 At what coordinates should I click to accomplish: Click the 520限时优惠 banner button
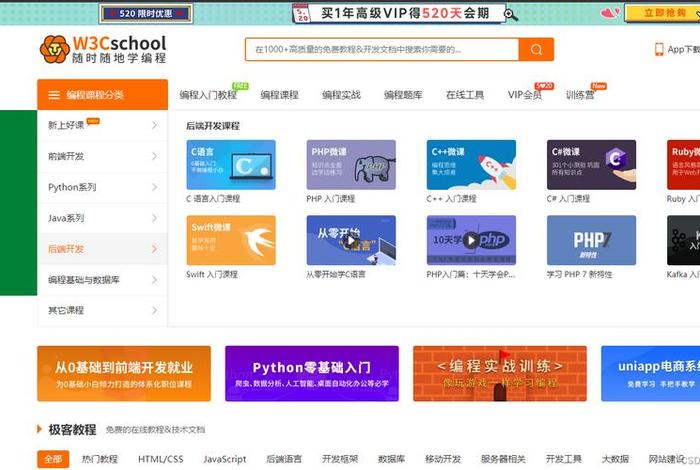pyautogui.click(x=146, y=13)
